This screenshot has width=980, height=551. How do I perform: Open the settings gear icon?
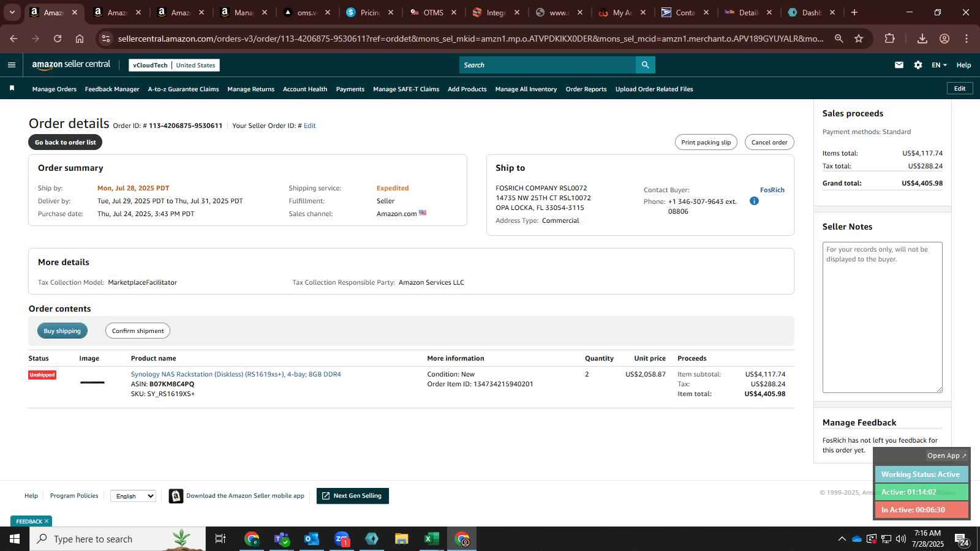(x=918, y=65)
